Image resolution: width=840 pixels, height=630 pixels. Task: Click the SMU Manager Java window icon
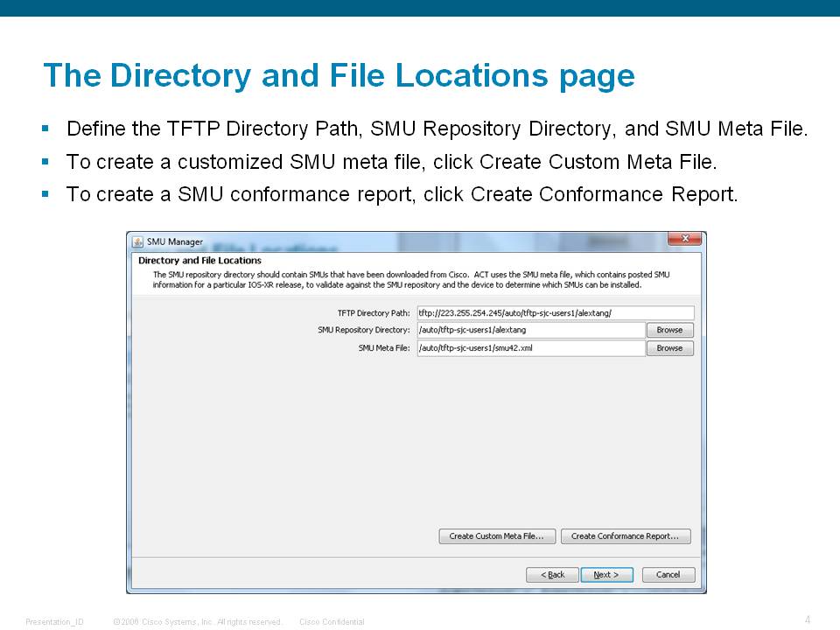pyautogui.click(x=138, y=241)
